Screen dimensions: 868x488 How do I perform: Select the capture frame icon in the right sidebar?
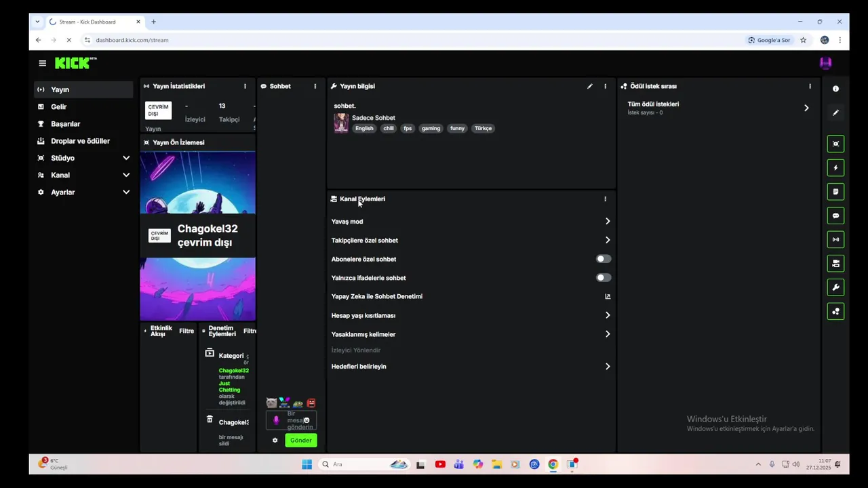835,144
